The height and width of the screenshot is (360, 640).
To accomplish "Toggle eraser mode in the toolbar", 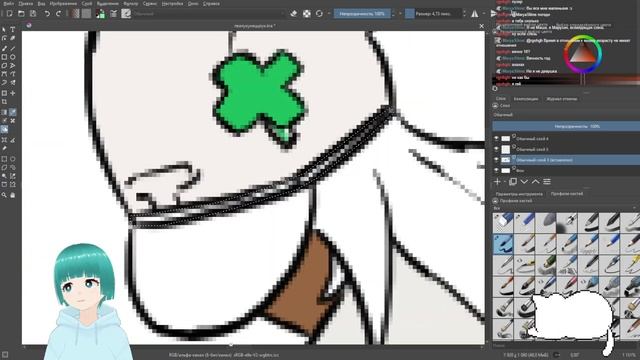I will (x=293, y=13).
